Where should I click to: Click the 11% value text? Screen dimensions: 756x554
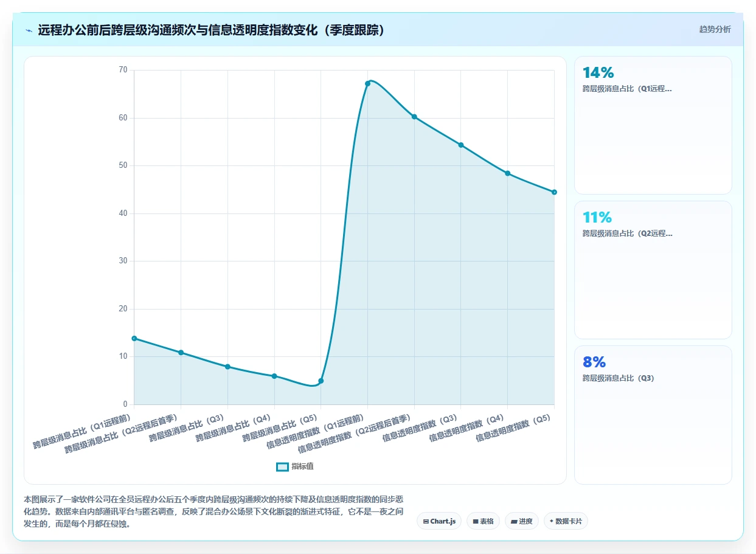tap(597, 218)
